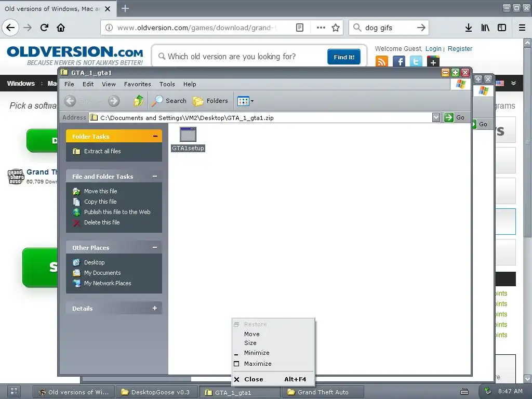Screen dimensions: 532x399
Task: Go to My Documents in Other Places
Action: pos(102,273)
